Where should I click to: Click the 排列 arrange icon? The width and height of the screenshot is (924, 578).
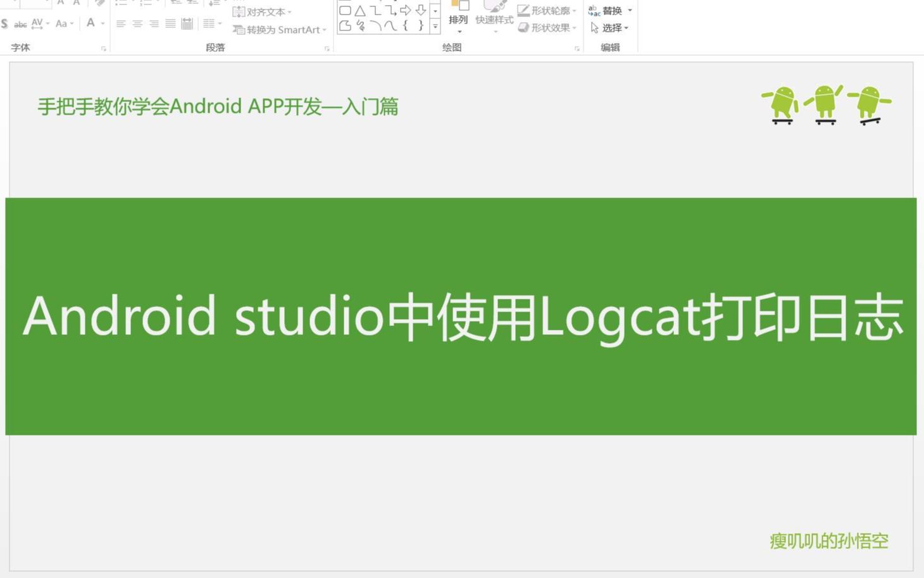click(x=458, y=19)
